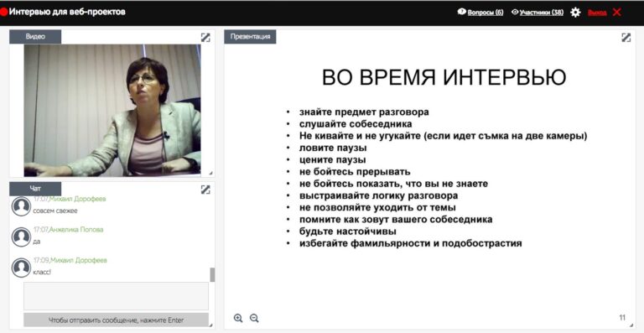Click Михаил Дорофеев name at 17:07
This screenshot has height=333, width=644.
[78, 199]
